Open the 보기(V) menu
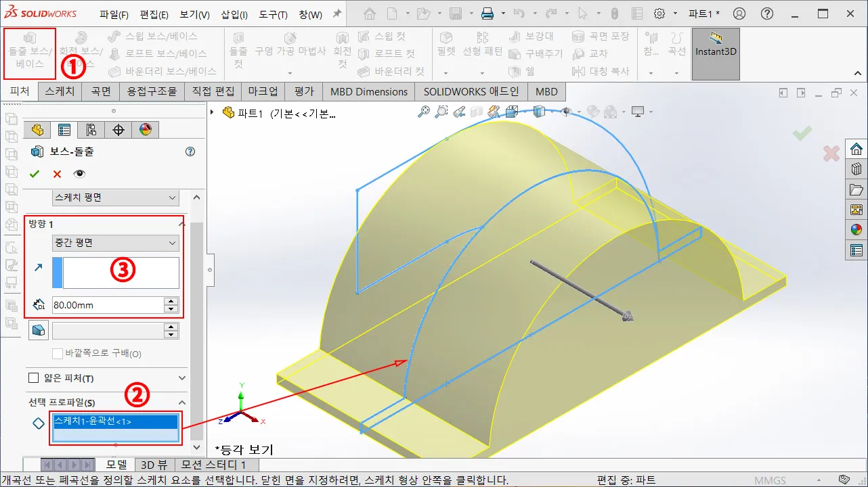Image resolution: width=868 pixels, height=487 pixels. point(195,14)
